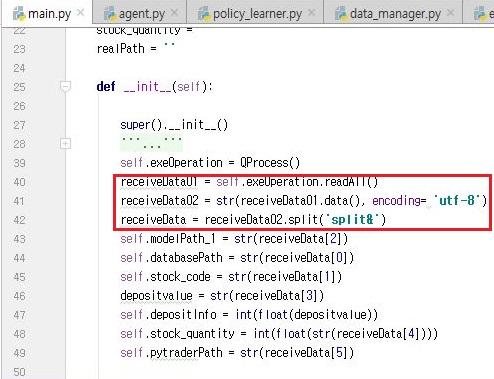Click the data_manager.py file icon

pos(341,14)
